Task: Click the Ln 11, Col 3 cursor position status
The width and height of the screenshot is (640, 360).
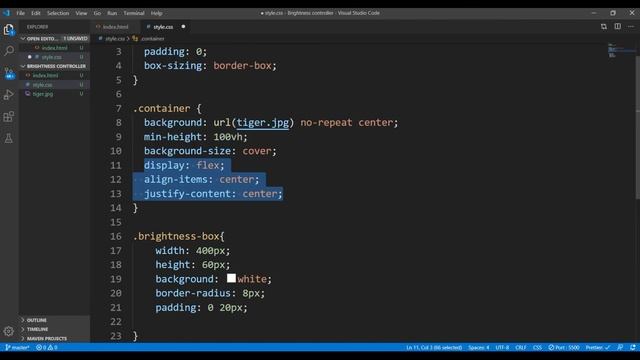Action: [434, 347]
